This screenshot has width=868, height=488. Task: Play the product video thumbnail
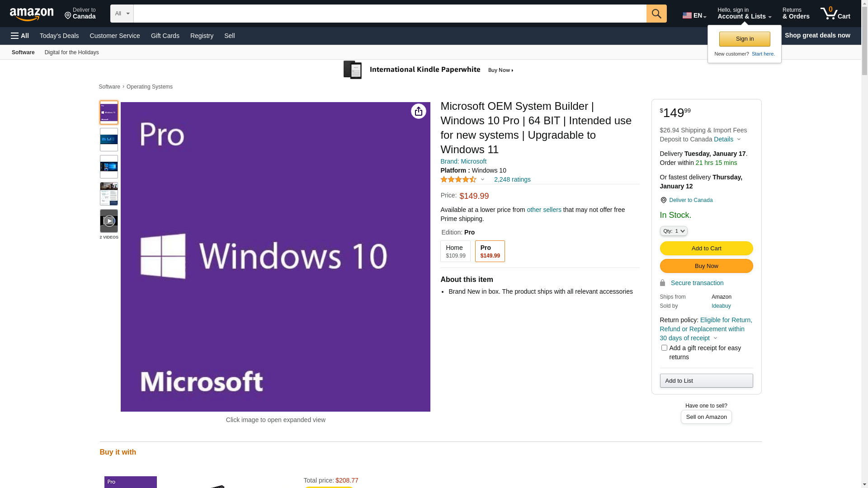[109, 221]
